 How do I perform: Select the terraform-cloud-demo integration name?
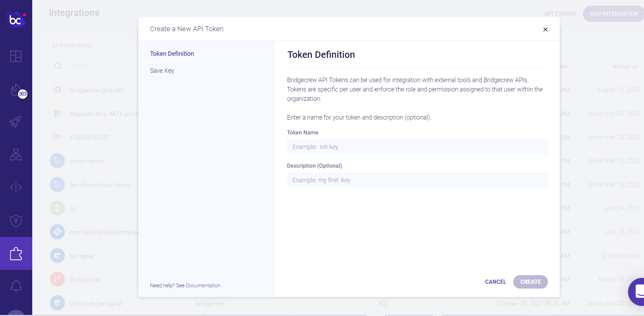pos(100,185)
